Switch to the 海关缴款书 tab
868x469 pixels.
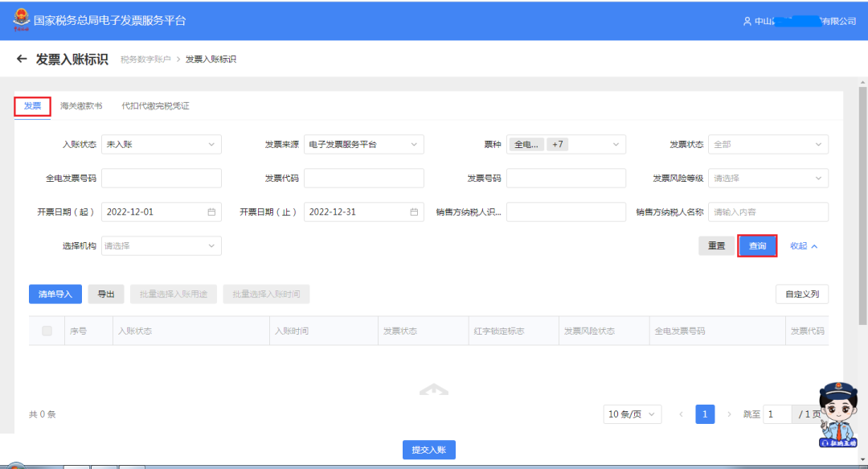tap(81, 106)
